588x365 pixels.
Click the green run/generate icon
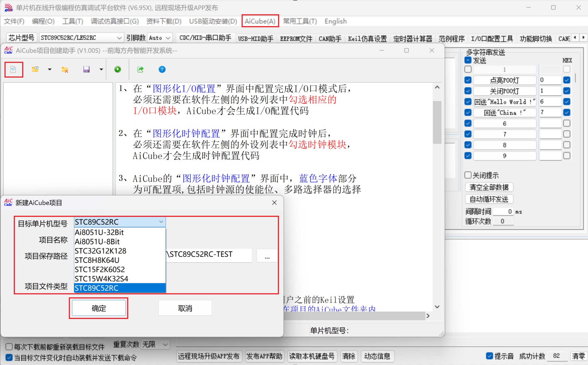point(118,69)
